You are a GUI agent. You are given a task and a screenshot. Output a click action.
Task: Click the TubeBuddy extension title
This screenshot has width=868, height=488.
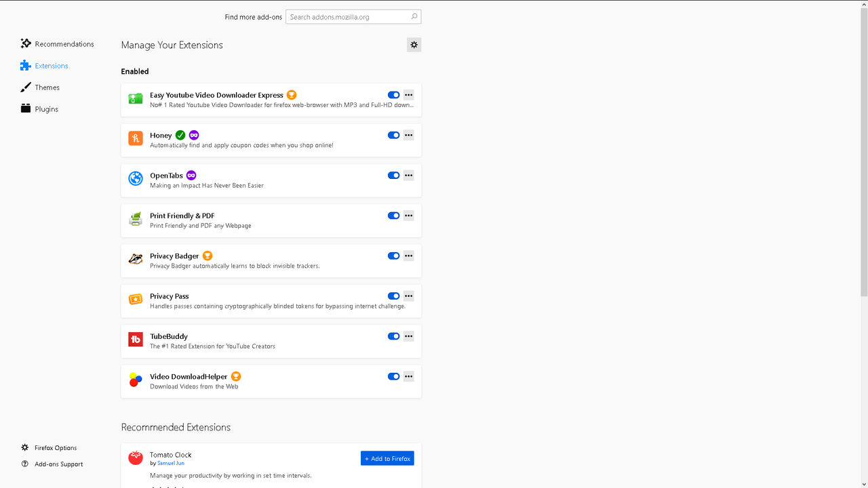click(169, 336)
